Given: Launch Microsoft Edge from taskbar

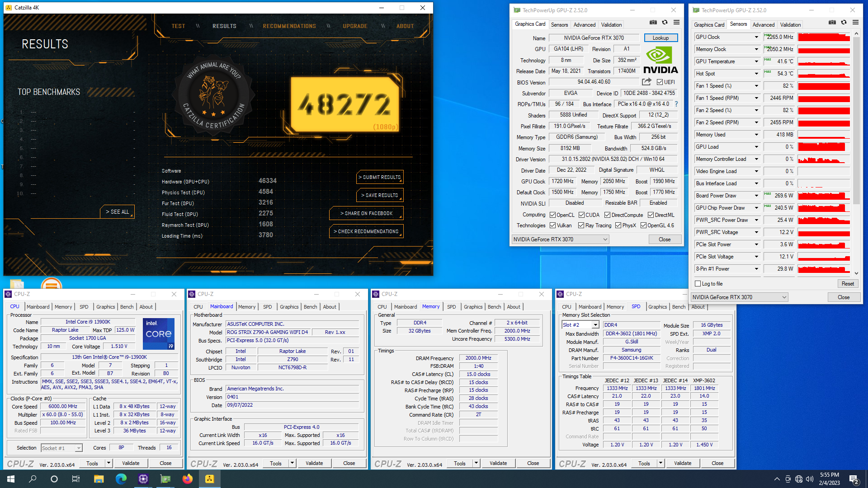Looking at the screenshot, I should pyautogui.click(x=121, y=479).
